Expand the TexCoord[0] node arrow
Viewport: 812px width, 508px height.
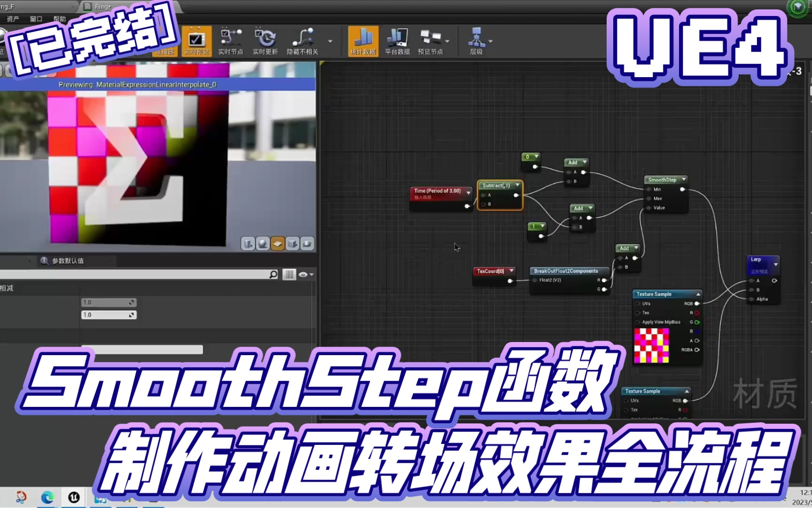511,270
